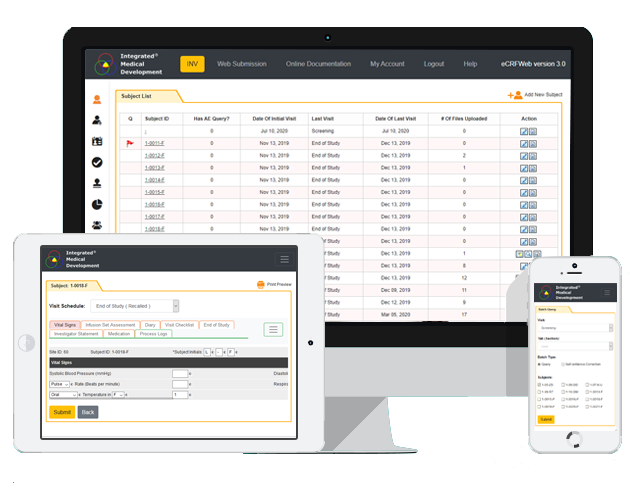Click the edit icon in the first Action row
This screenshot has height=500, width=630.
[525, 131]
